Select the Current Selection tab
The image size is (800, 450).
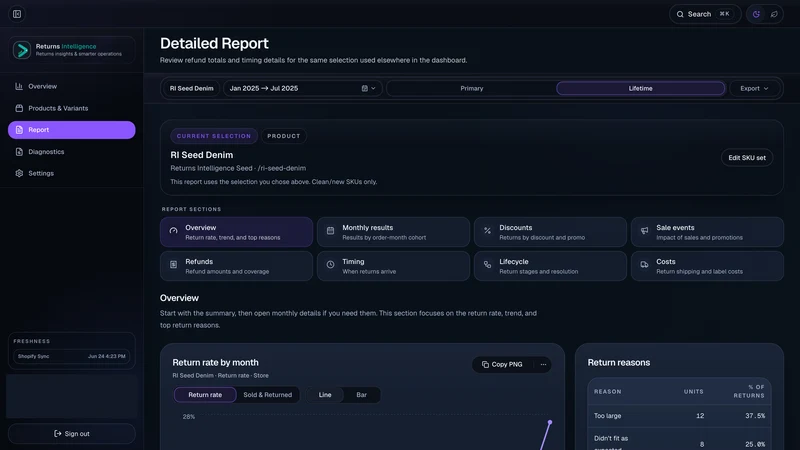coord(214,136)
